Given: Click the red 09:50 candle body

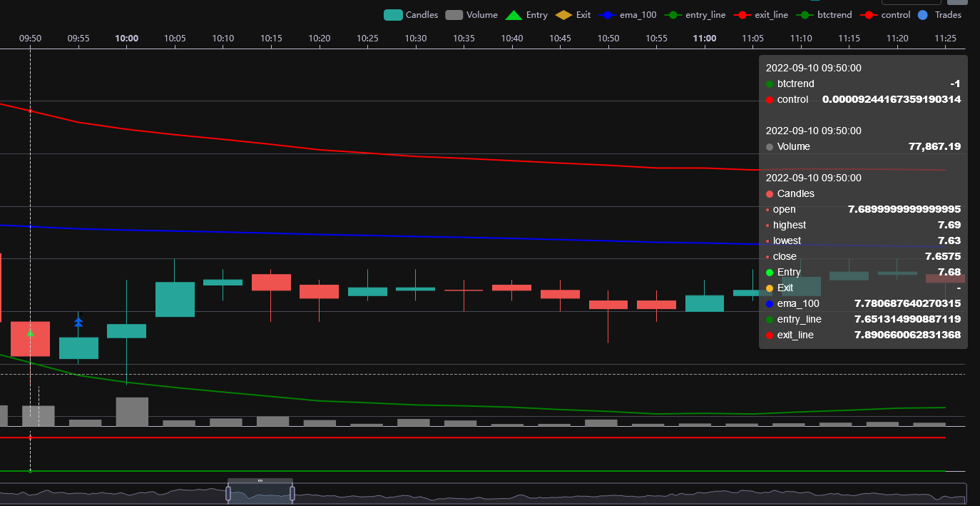Looking at the screenshot, I should click(x=30, y=339).
